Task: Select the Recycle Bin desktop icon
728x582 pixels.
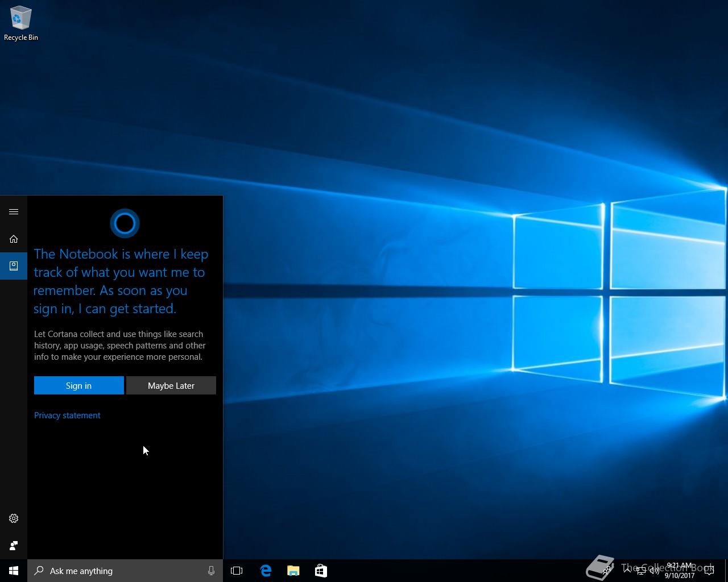Action: tap(21, 24)
